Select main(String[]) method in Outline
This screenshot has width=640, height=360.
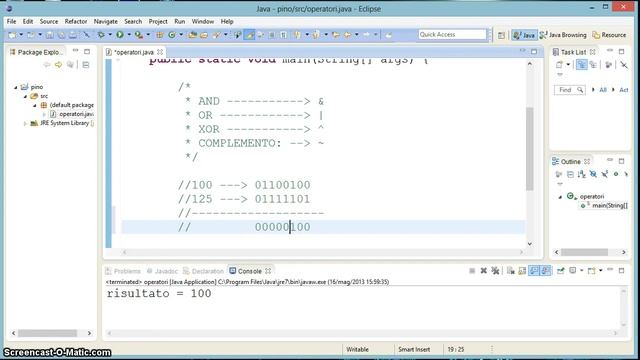coord(610,206)
